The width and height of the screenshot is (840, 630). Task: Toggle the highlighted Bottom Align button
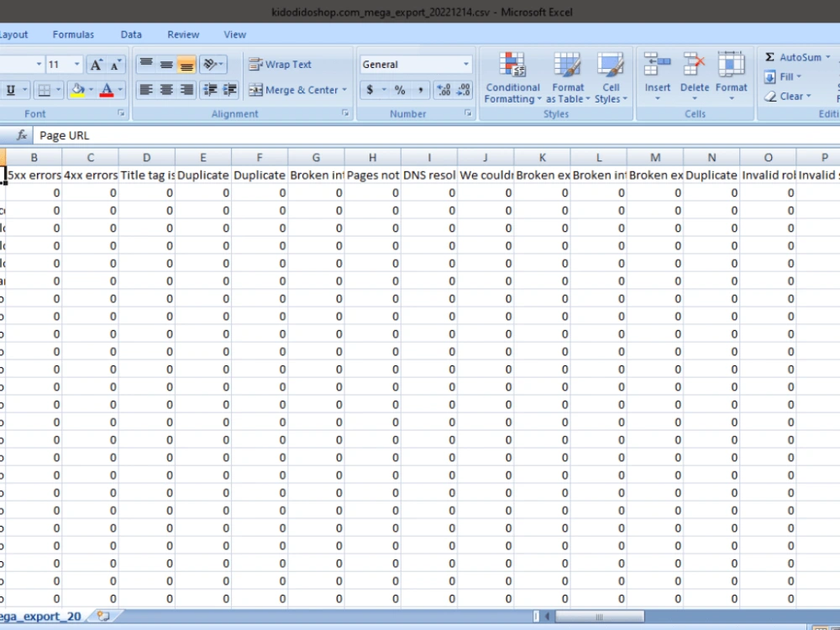point(186,65)
